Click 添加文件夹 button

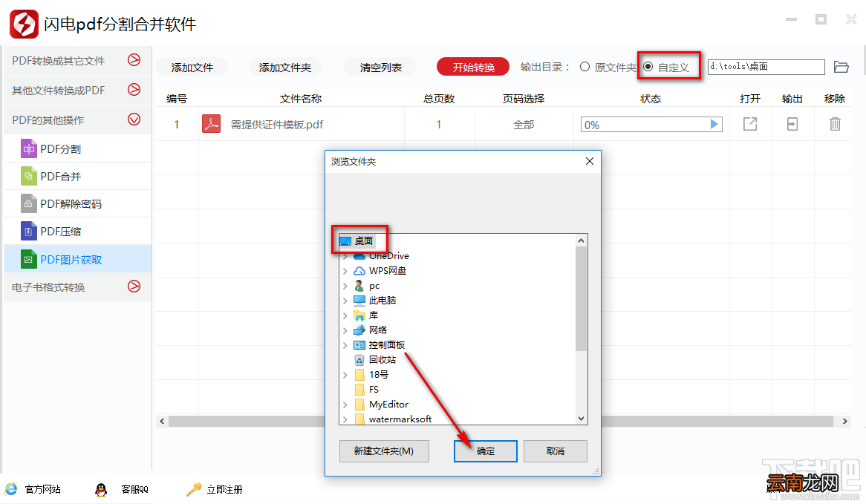[285, 68]
